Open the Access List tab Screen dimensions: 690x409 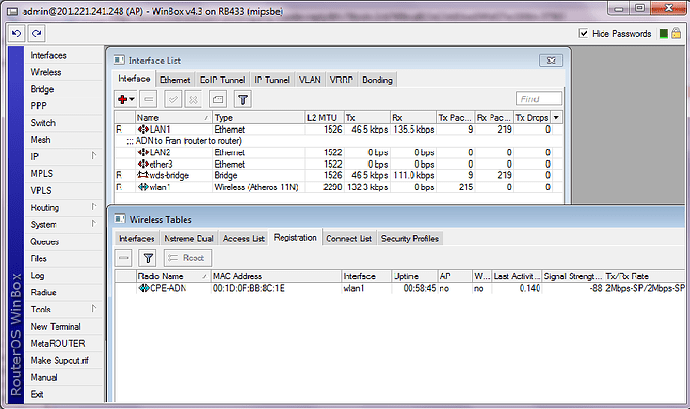[244, 238]
